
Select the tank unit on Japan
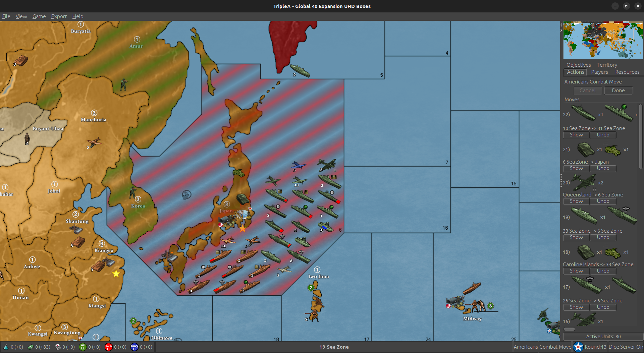pos(243,199)
